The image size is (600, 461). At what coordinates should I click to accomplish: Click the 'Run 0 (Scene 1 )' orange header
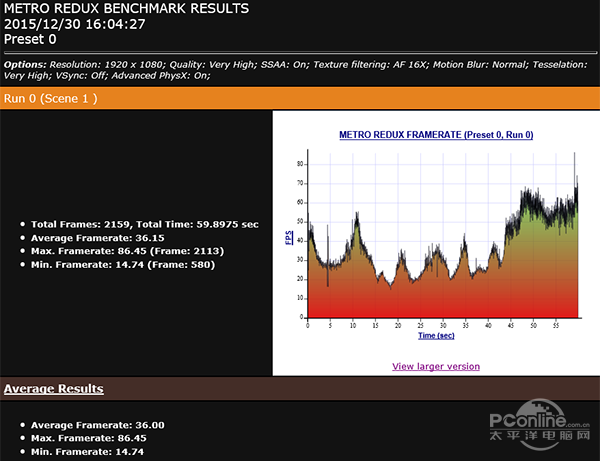300,98
